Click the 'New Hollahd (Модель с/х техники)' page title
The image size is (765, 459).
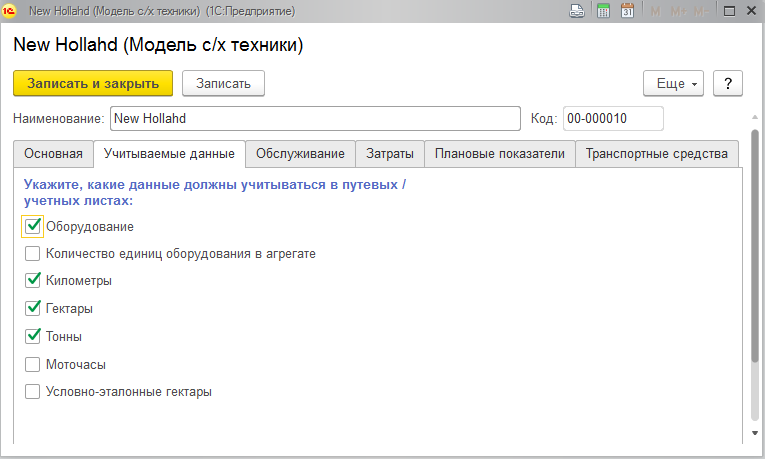158,45
